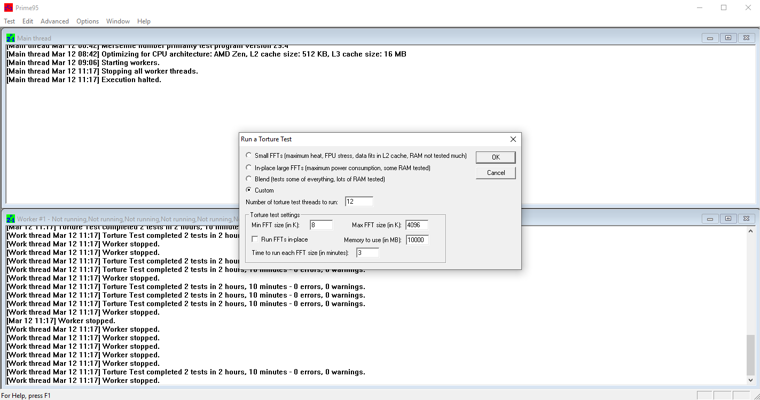Image resolution: width=760 pixels, height=400 pixels.
Task: Close the Prime95 application window
Action: pos(748,8)
